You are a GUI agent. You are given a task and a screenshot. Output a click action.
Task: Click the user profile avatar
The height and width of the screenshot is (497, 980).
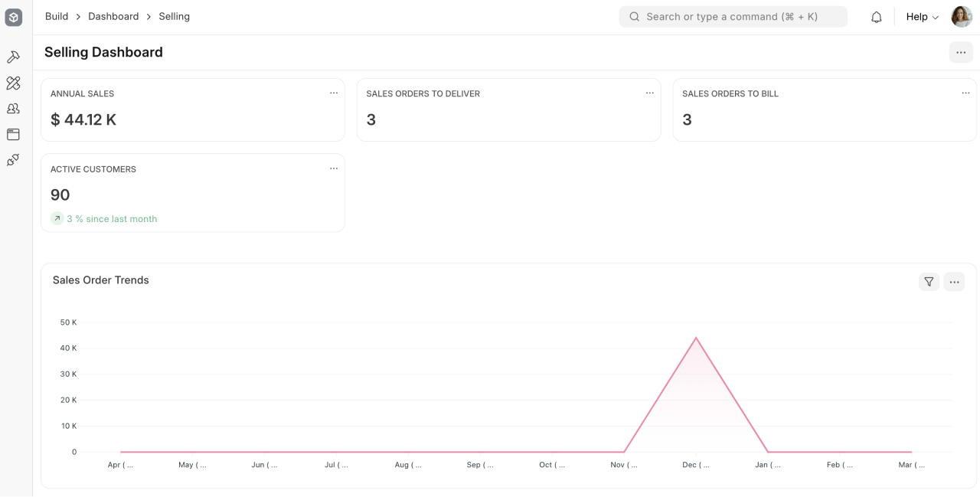pyautogui.click(x=961, y=17)
